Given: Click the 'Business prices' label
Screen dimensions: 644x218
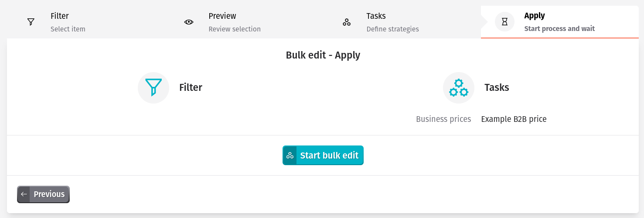Looking at the screenshot, I should pyautogui.click(x=443, y=119).
